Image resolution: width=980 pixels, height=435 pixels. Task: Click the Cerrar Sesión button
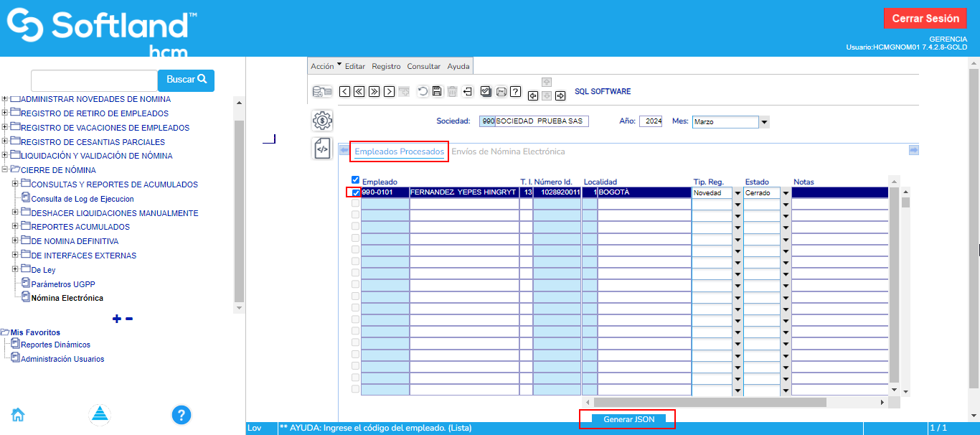coord(925,19)
